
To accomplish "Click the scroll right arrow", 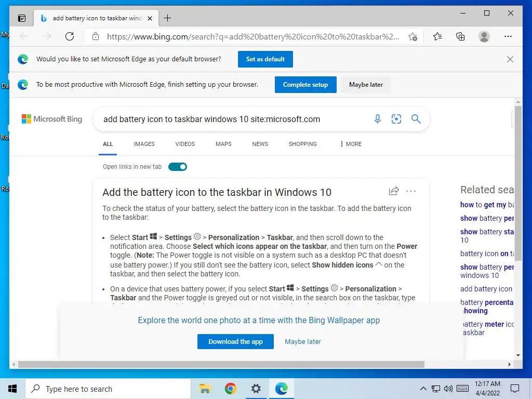I will [x=509, y=364].
